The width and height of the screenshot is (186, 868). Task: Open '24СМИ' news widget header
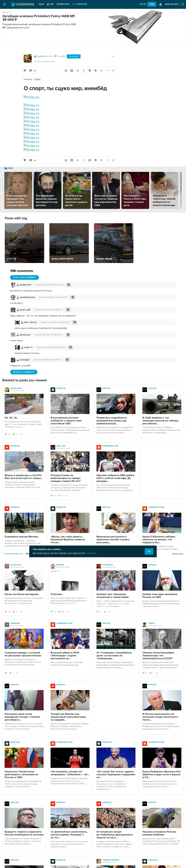pos(9,168)
